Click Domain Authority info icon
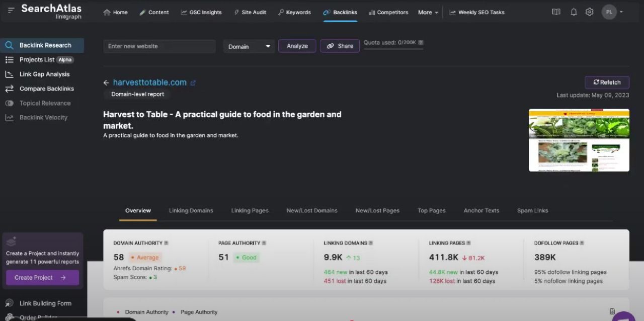The height and width of the screenshot is (321, 644). pyautogui.click(x=166, y=243)
